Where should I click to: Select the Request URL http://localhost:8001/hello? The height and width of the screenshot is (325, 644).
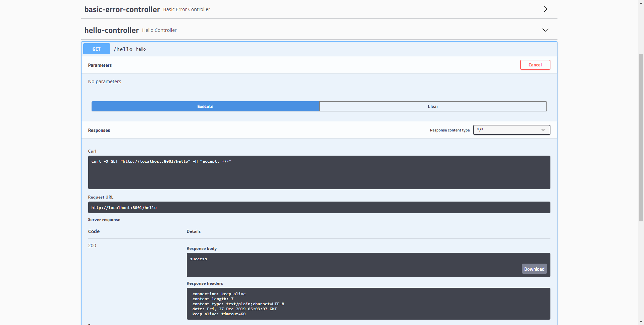pyautogui.click(x=124, y=208)
